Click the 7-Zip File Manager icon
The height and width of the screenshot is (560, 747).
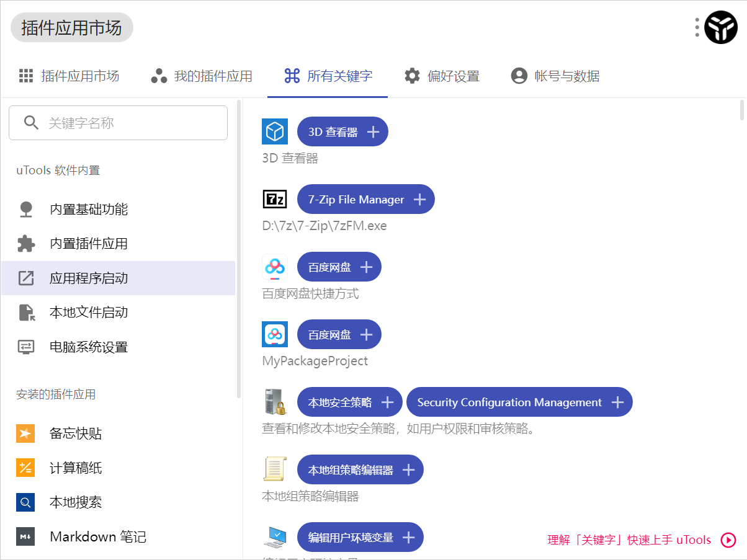click(x=274, y=198)
